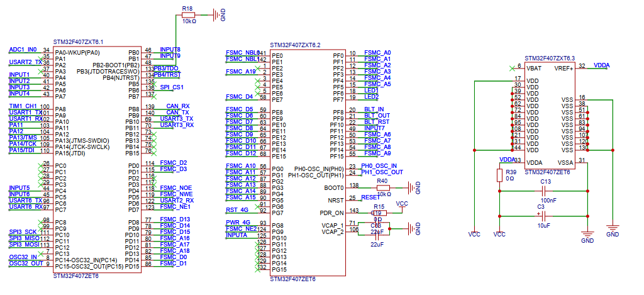Click the PWR_4G net label
Viewport: 644px width, 295px height.
[238, 222]
